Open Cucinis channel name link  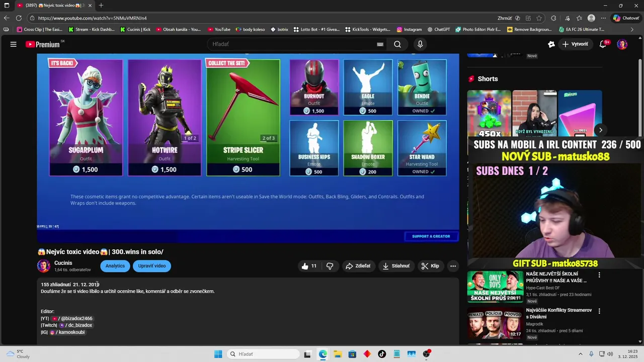point(63,263)
